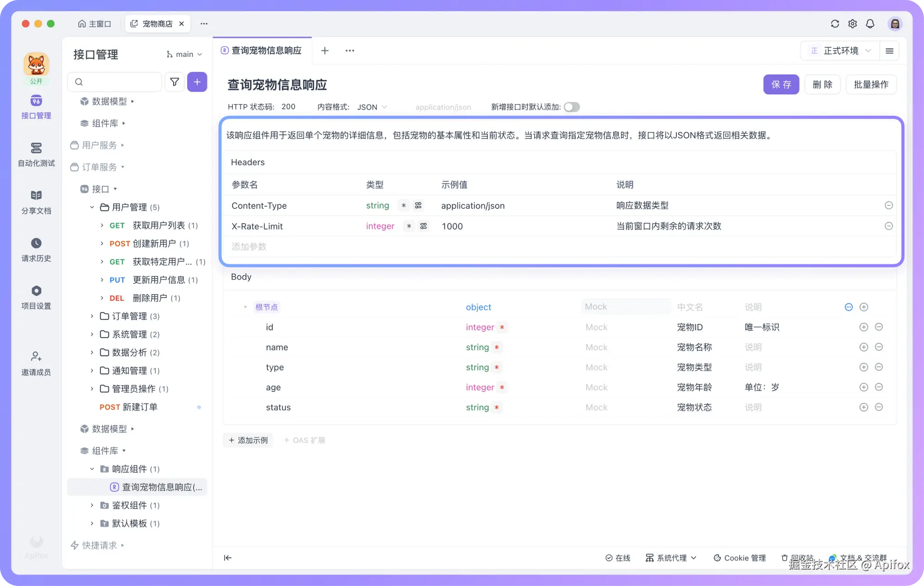The image size is (924, 586).
Task: Open the JSON content format dropdown
Action: [372, 107]
